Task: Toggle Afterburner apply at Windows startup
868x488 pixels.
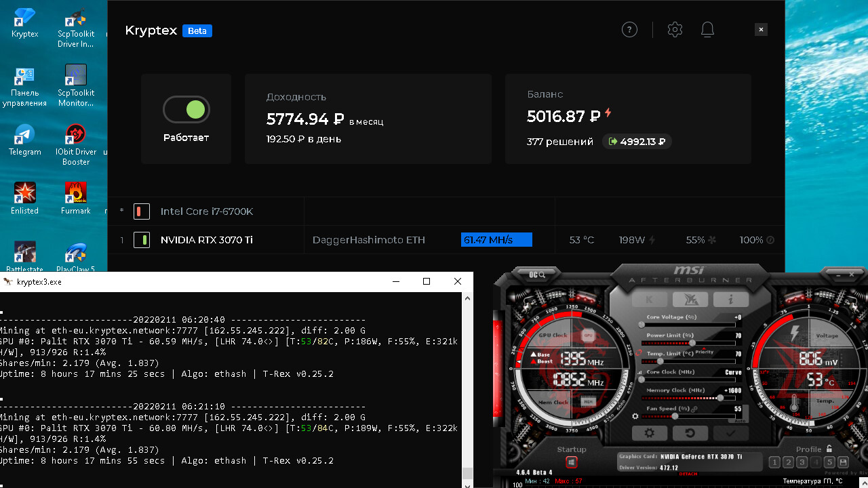Action: pyautogui.click(x=571, y=462)
